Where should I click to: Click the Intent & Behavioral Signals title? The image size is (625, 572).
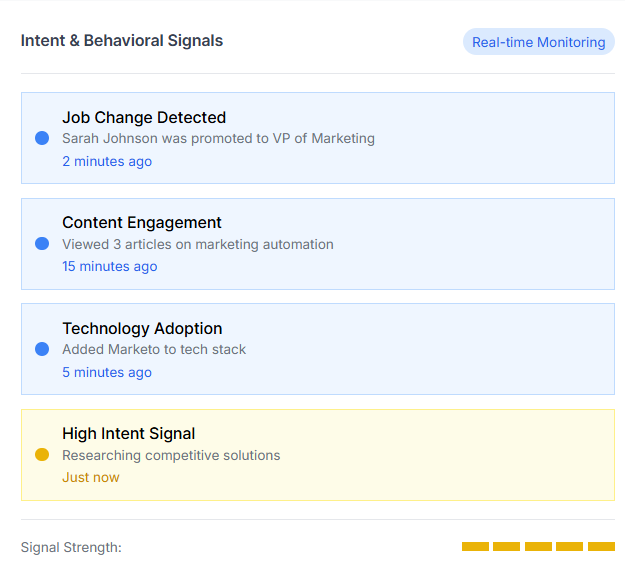(x=122, y=41)
